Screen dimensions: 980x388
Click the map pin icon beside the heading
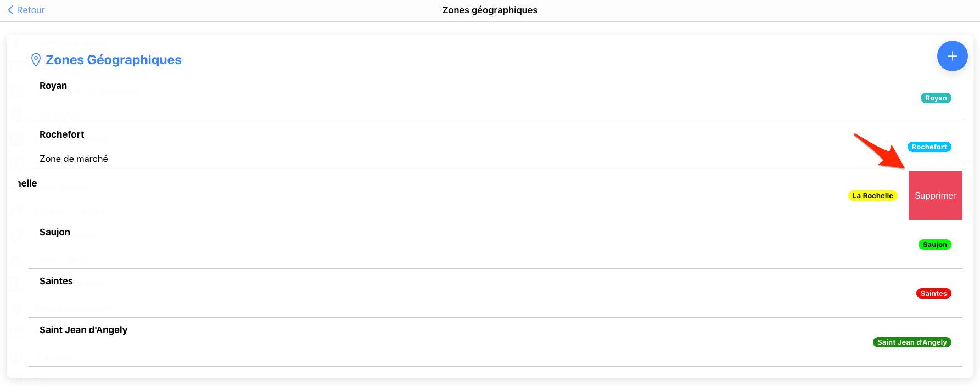click(36, 60)
